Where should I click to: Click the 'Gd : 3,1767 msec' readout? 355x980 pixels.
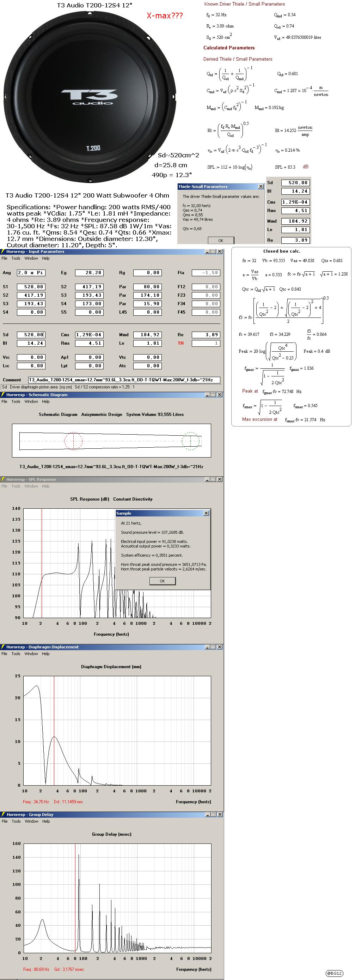tap(69, 969)
